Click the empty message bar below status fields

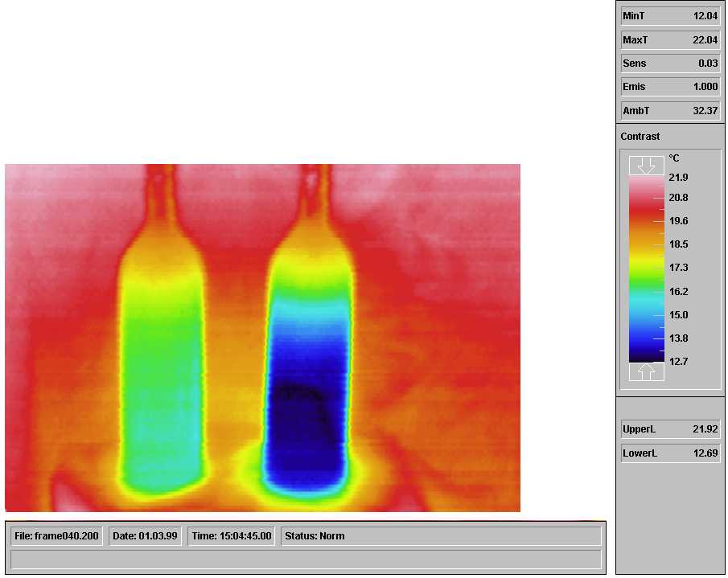(306, 560)
